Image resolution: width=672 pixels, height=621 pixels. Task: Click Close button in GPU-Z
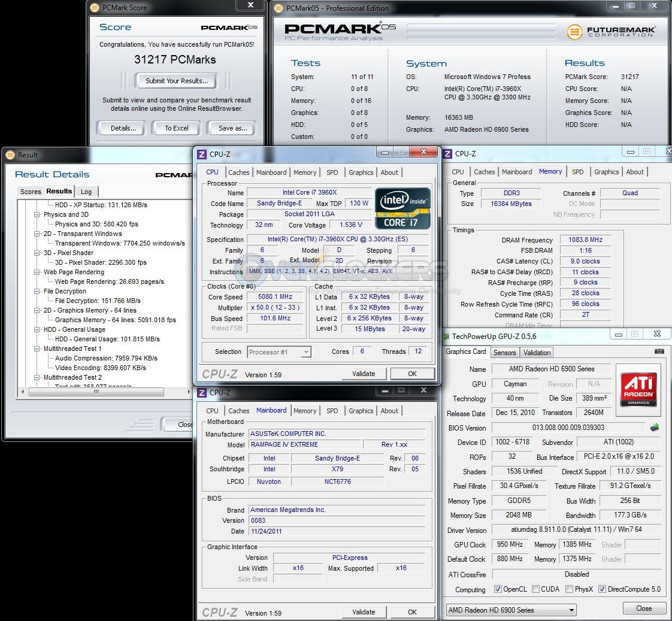click(644, 608)
